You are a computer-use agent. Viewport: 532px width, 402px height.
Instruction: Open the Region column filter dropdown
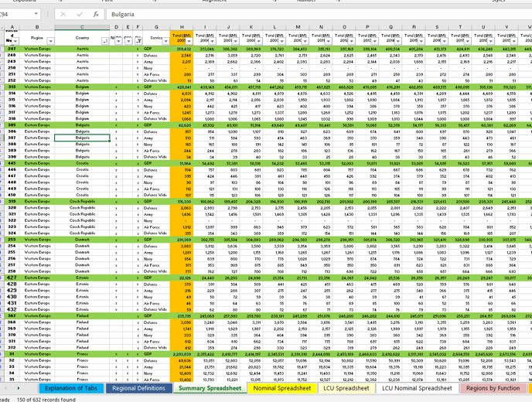click(50, 42)
